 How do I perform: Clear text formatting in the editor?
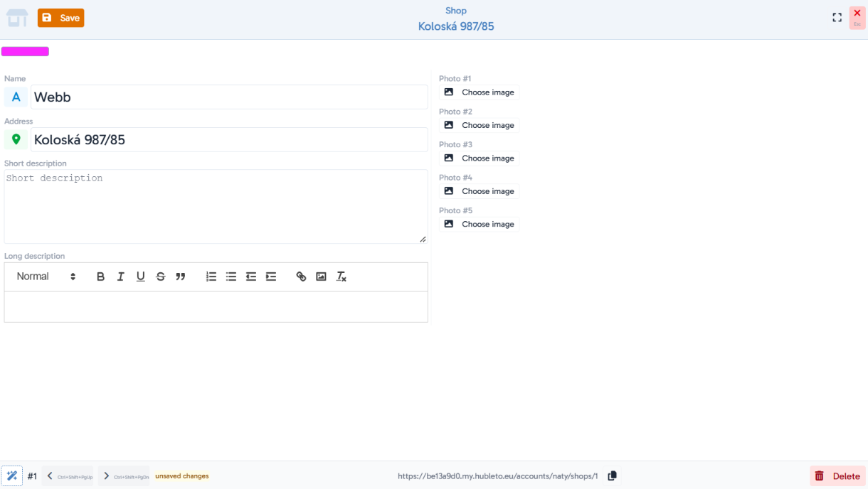point(342,276)
